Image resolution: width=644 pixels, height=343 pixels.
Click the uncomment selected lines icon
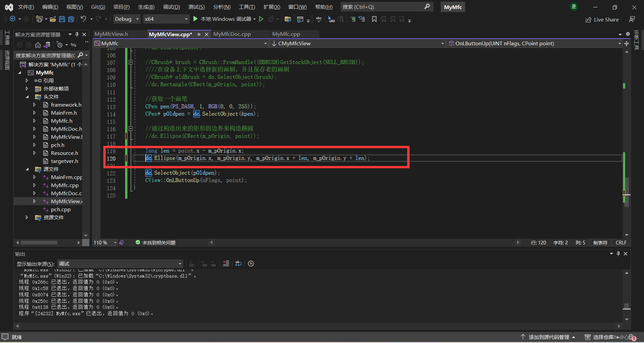362,19
